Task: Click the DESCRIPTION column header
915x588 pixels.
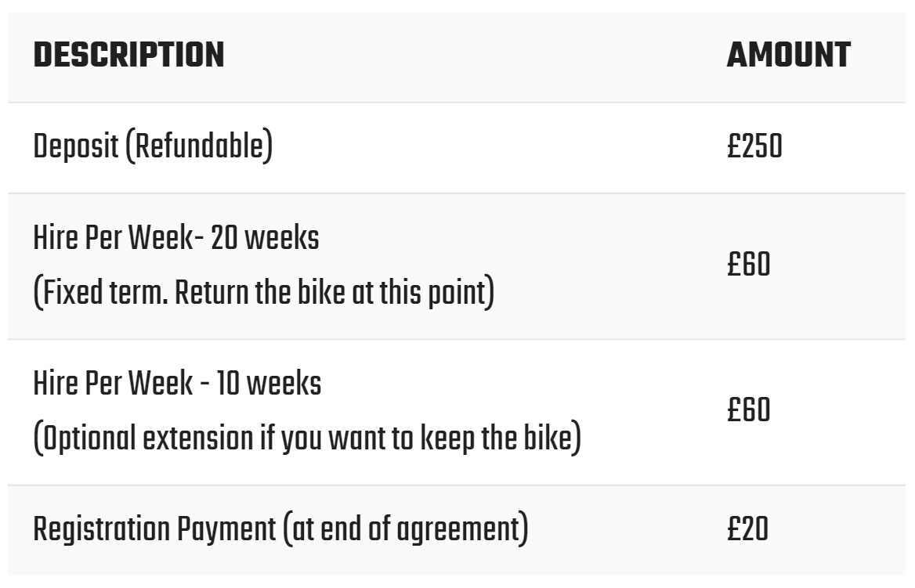Action: [x=128, y=56]
